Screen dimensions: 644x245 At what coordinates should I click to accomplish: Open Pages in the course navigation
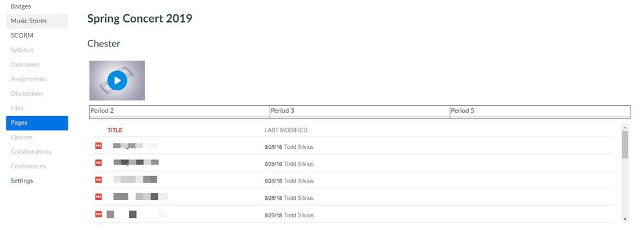coord(37,123)
